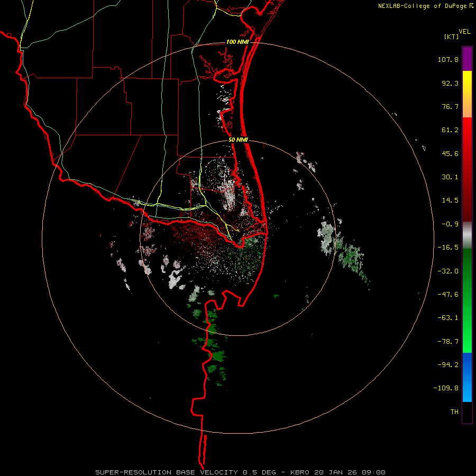The image size is (476, 476).
Task: Click the VEL legend title
Action: pos(464,32)
